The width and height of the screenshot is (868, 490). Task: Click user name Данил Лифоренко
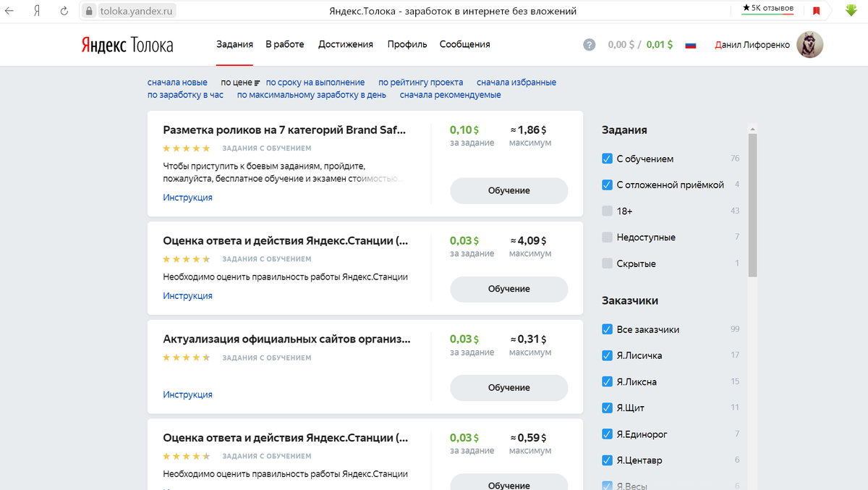click(x=752, y=45)
